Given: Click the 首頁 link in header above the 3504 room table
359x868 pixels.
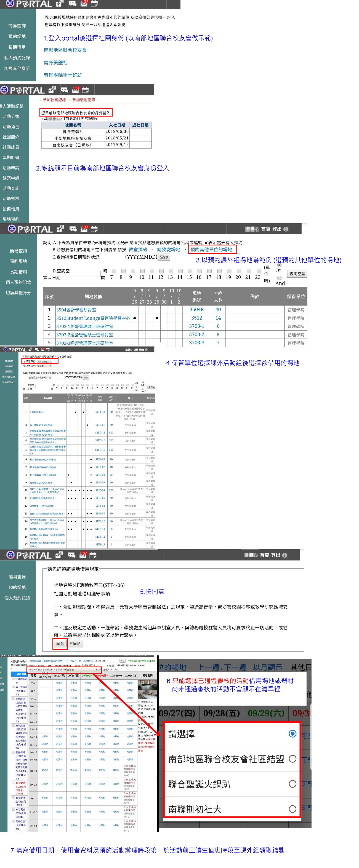Looking at the screenshot, I should coord(266,229).
